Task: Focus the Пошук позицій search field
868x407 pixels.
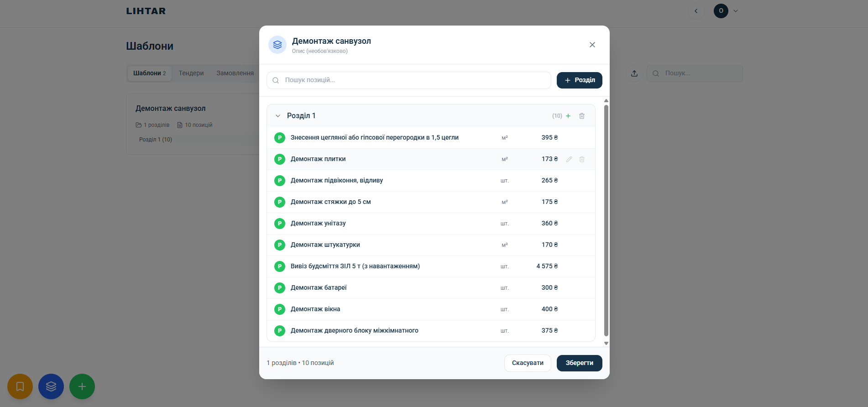Action: click(x=409, y=80)
